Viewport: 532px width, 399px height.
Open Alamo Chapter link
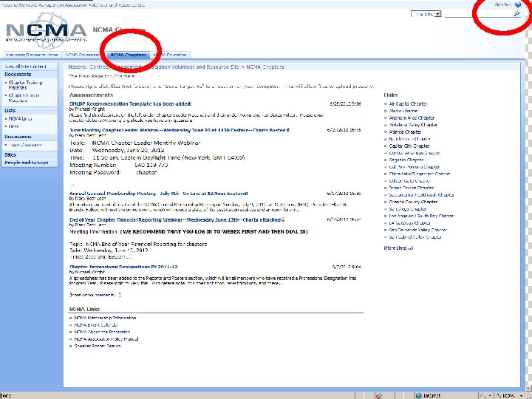click(403, 111)
